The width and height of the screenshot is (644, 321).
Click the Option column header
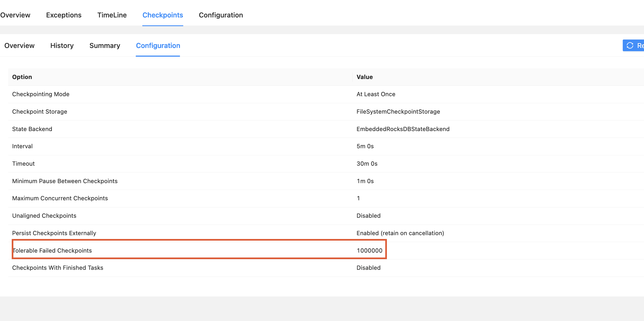pos(22,77)
